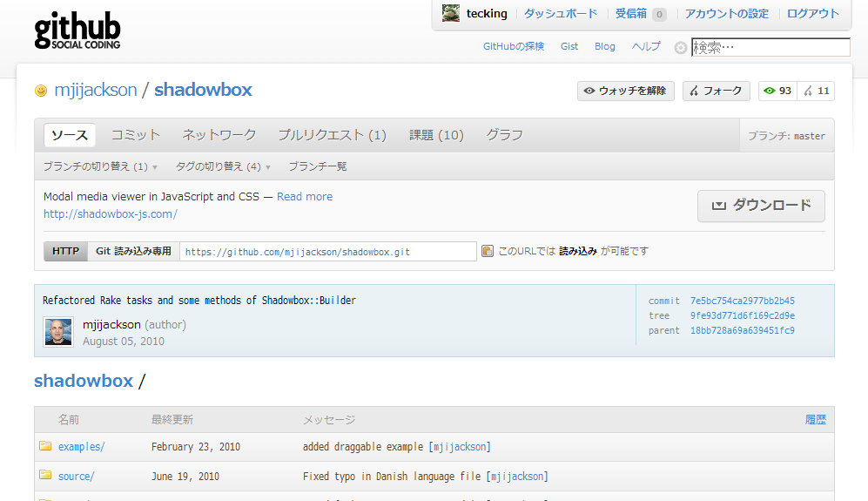This screenshot has height=501, width=868.
Task: Click tecking username in header
Action: tap(487, 13)
